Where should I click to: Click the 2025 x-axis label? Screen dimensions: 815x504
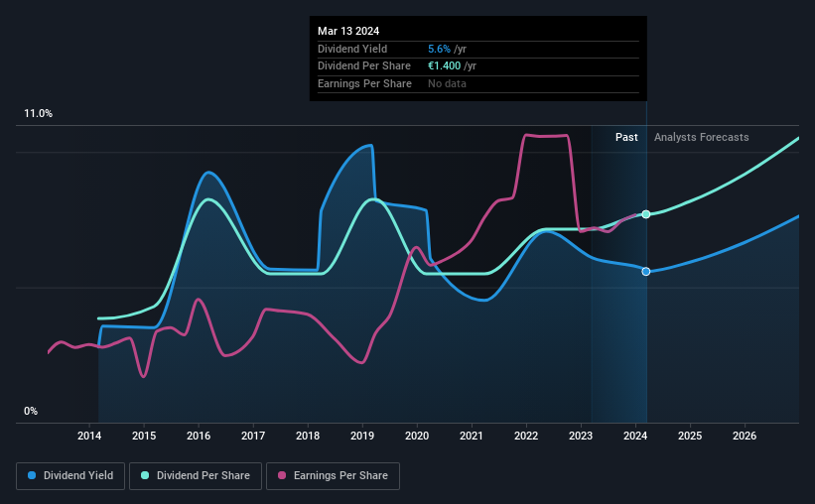(690, 436)
